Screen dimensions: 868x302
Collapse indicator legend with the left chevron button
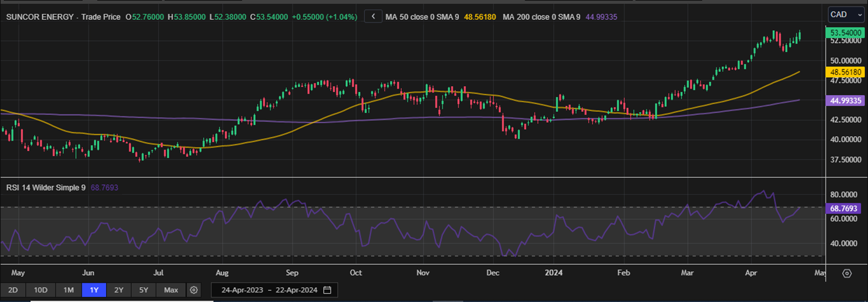coord(373,17)
